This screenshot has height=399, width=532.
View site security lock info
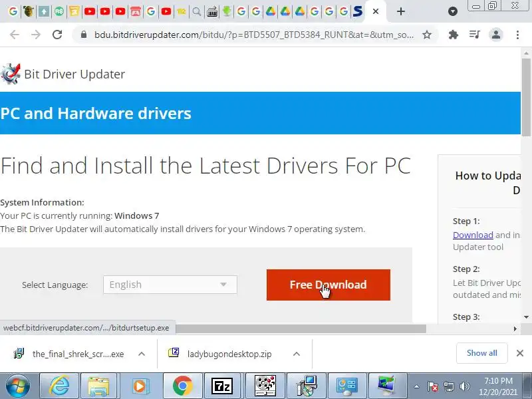(x=84, y=35)
